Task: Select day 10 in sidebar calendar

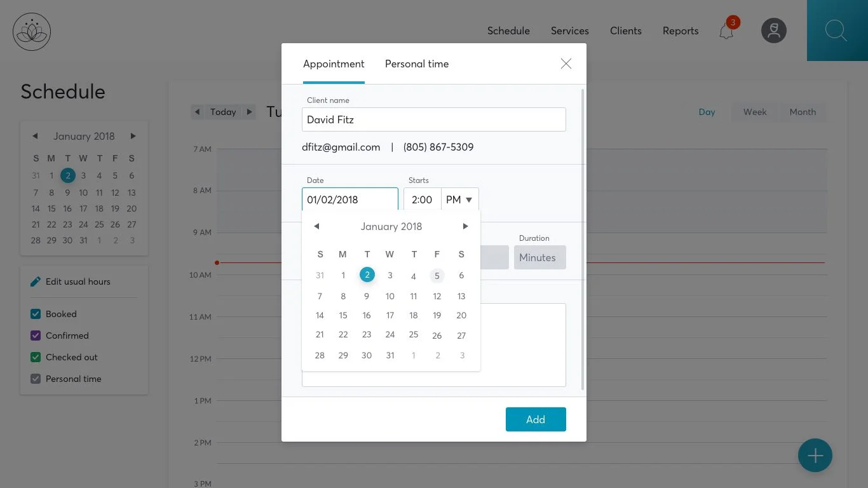Action: [83, 193]
